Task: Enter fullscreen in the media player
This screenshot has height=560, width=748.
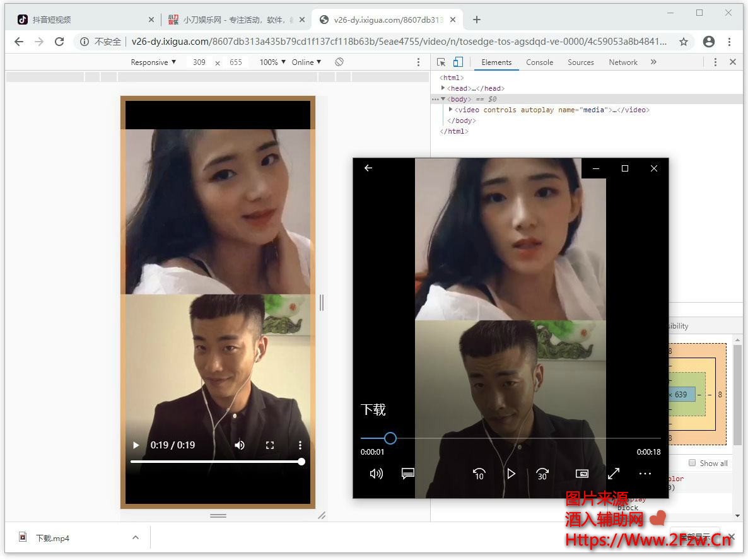Action: (x=614, y=474)
